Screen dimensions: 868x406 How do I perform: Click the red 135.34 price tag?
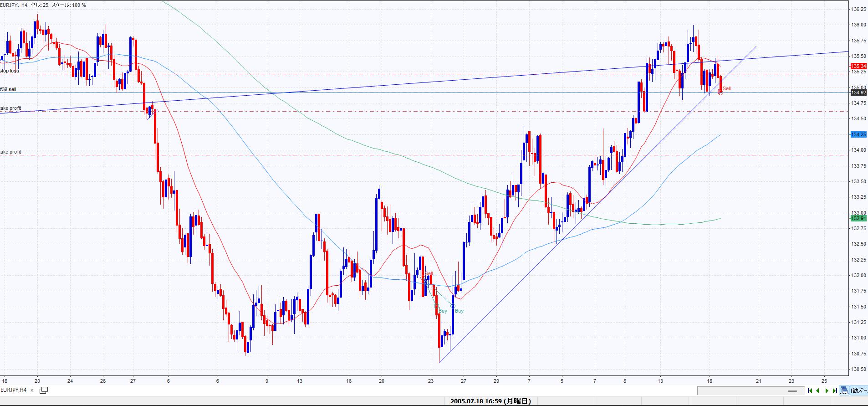point(858,66)
